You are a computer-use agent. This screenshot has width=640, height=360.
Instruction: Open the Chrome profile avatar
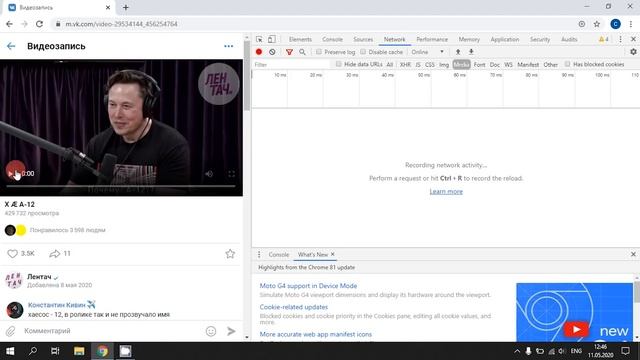click(x=616, y=24)
